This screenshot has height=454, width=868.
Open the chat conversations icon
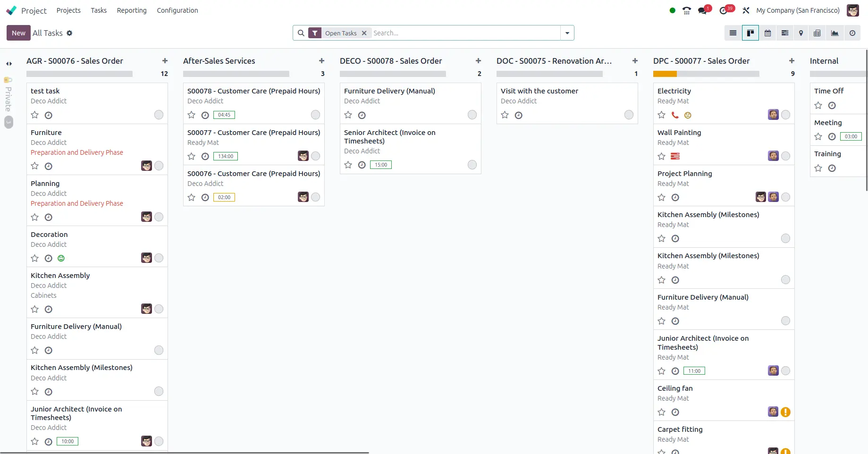point(703,10)
